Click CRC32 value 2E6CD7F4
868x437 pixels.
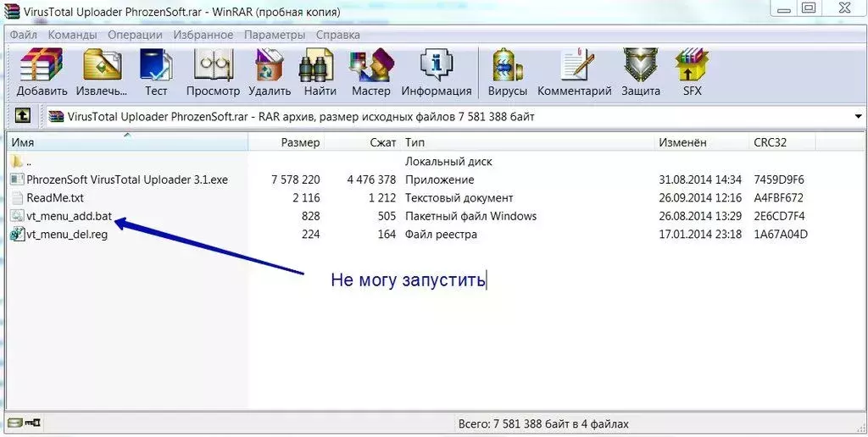[779, 216]
